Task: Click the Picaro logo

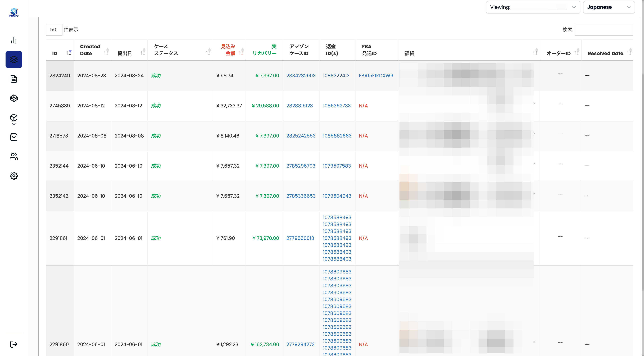Action: [x=14, y=12]
